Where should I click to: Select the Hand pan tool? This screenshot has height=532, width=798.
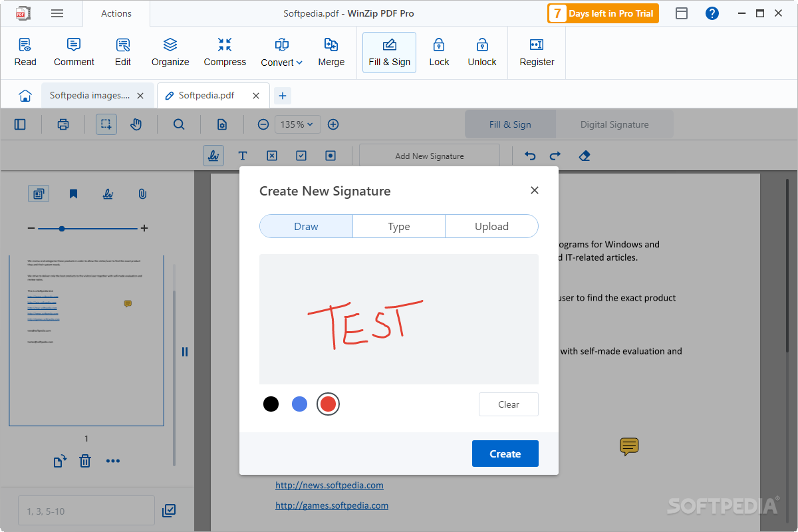pos(136,124)
